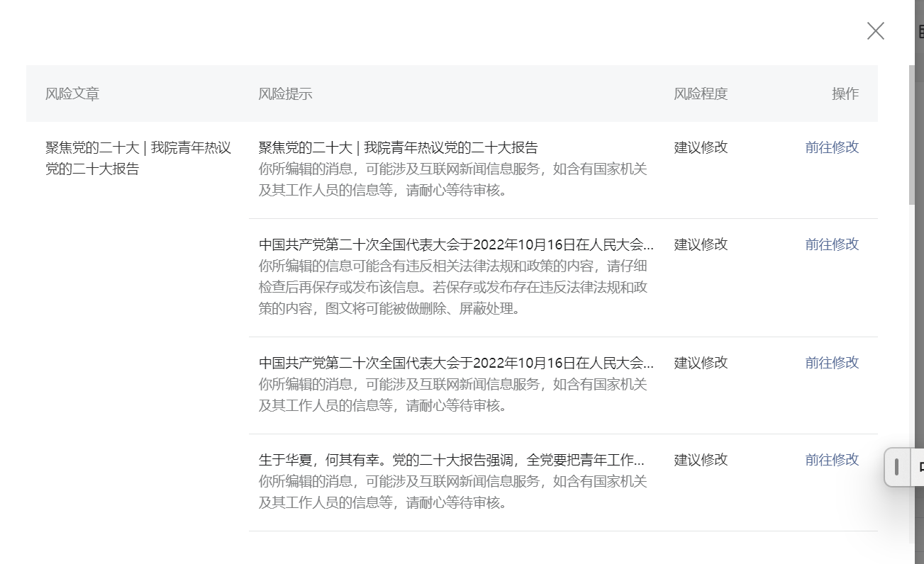
Task: Close the risk article dialog
Action: click(875, 31)
